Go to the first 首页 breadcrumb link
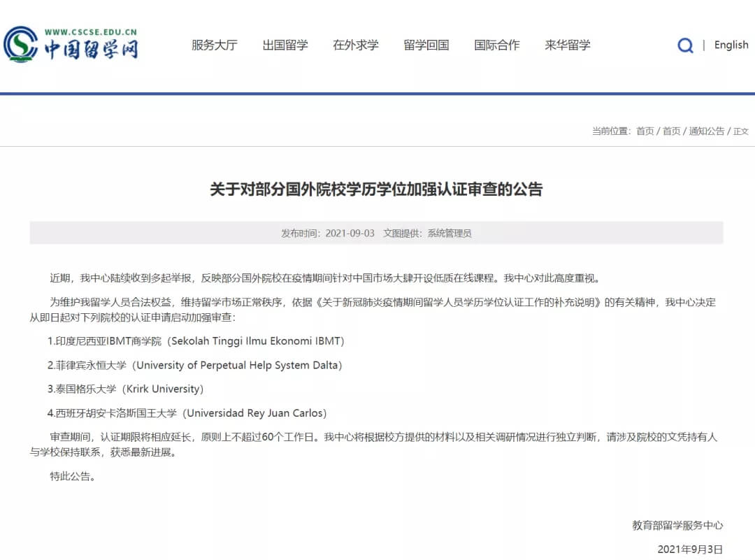Screen dimensions: 755x560 pyautogui.click(x=645, y=131)
